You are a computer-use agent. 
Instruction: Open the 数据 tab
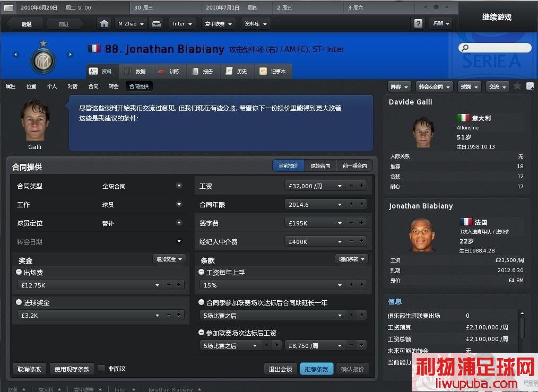pyautogui.click(x=136, y=71)
